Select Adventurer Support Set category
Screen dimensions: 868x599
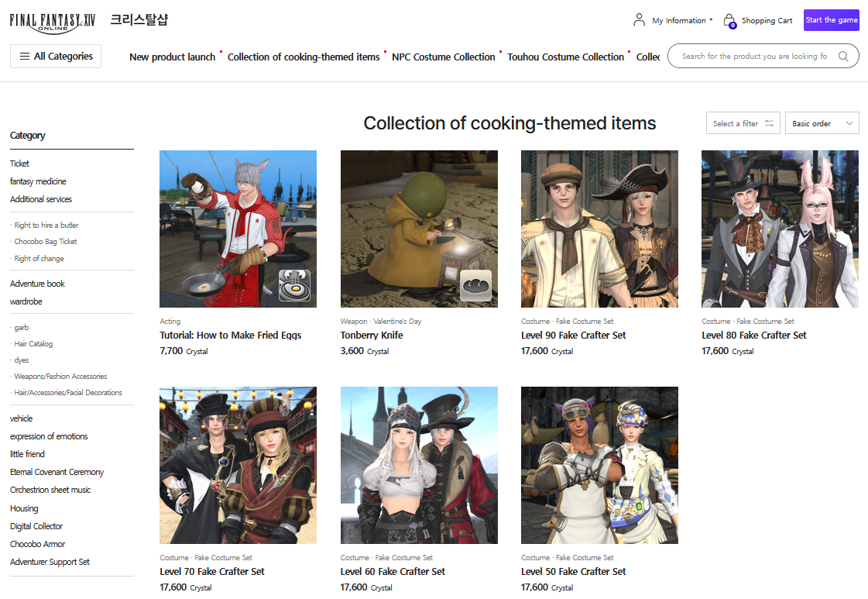50,562
